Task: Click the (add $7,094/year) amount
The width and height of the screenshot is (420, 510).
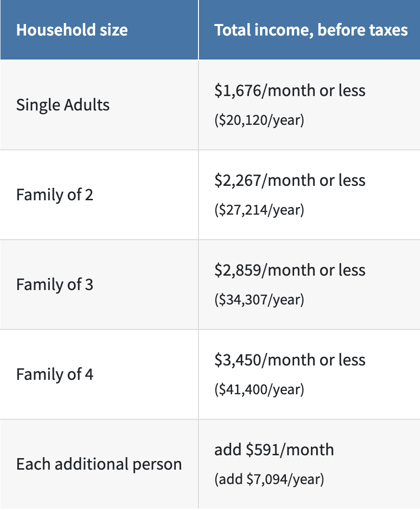Action: [x=269, y=479]
